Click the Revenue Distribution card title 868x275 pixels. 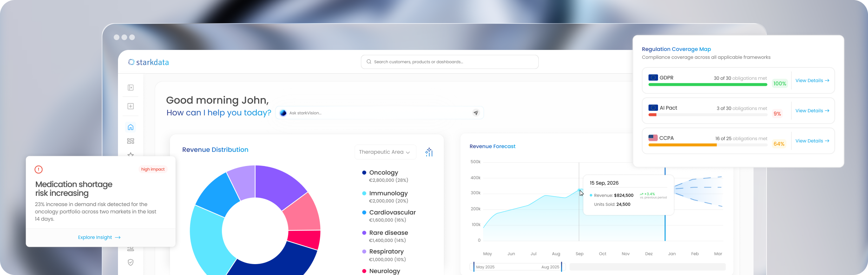(x=215, y=150)
